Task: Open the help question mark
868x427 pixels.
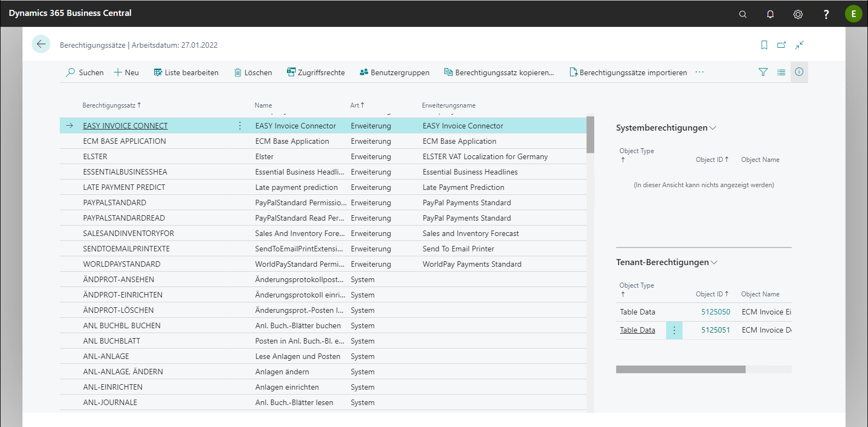Action: pyautogui.click(x=826, y=14)
